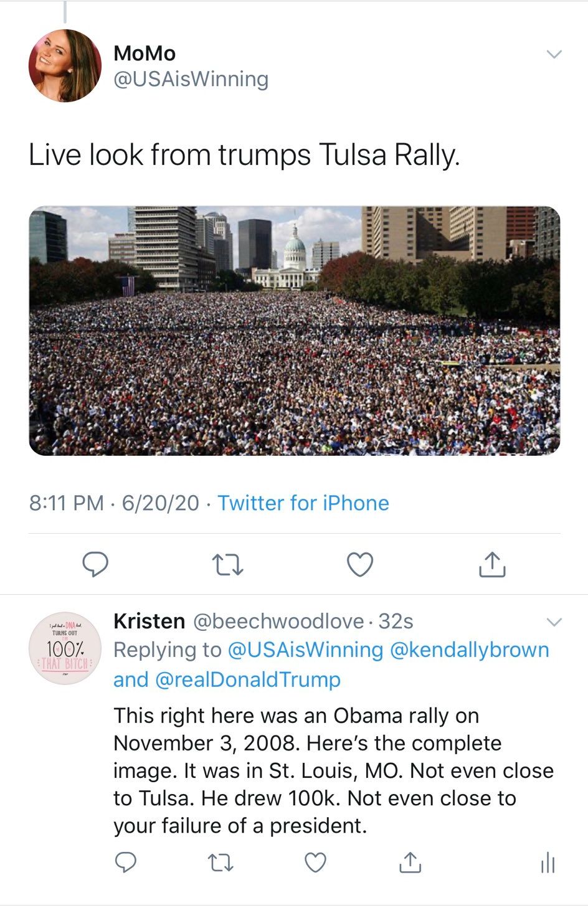
Task: Retweet Kristen's reply
Action: [x=220, y=863]
